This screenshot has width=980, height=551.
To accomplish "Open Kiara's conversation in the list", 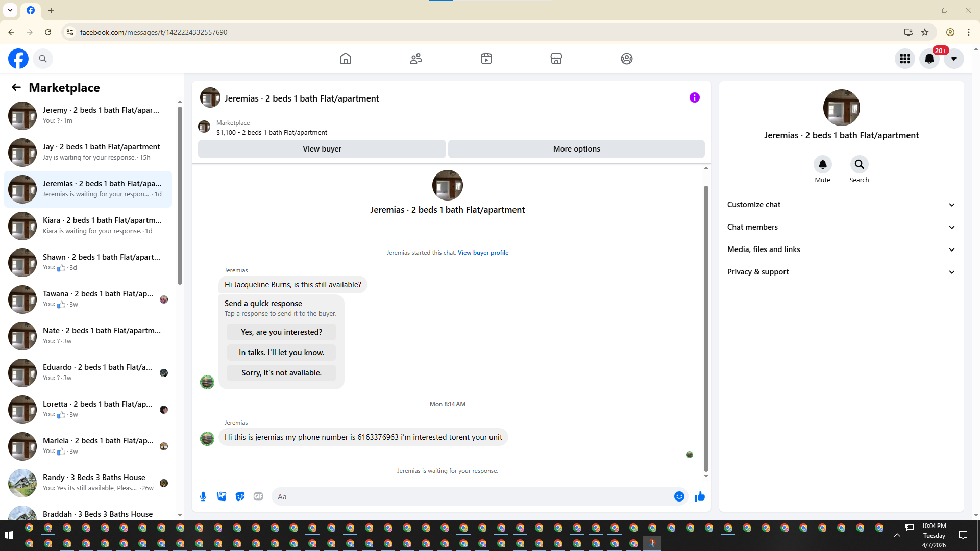I will [88, 226].
